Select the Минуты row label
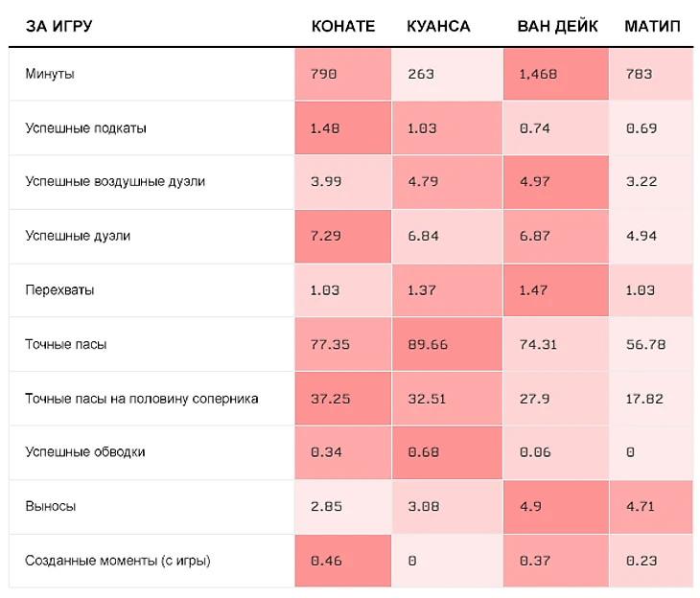The image size is (700, 598). (50, 74)
